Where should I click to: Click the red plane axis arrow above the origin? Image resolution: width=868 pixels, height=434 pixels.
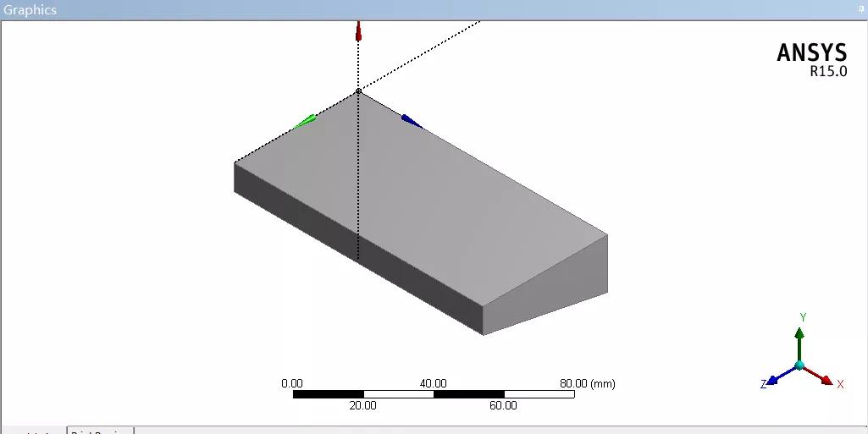(x=359, y=31)
